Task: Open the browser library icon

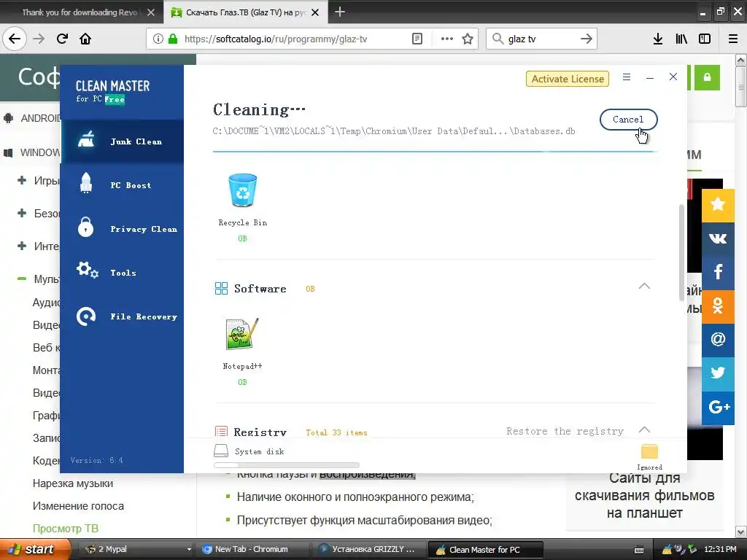Action: [681, 39]
